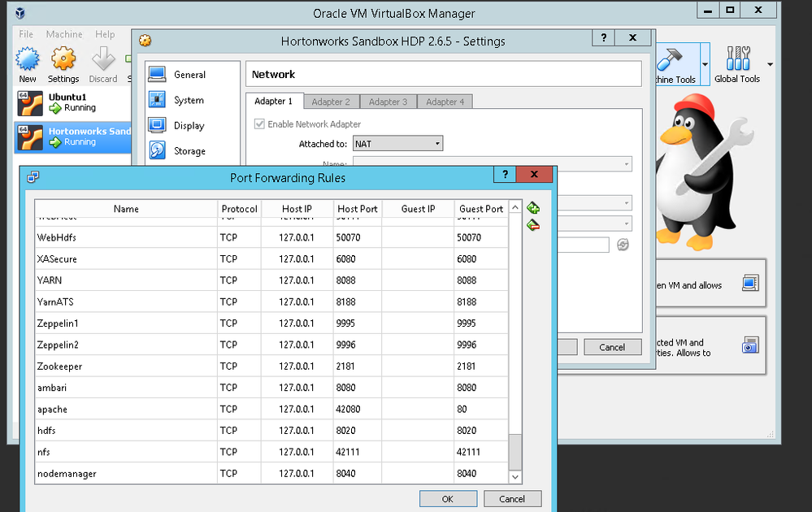Toggle Enable Network Adapter checkbox

260,124
